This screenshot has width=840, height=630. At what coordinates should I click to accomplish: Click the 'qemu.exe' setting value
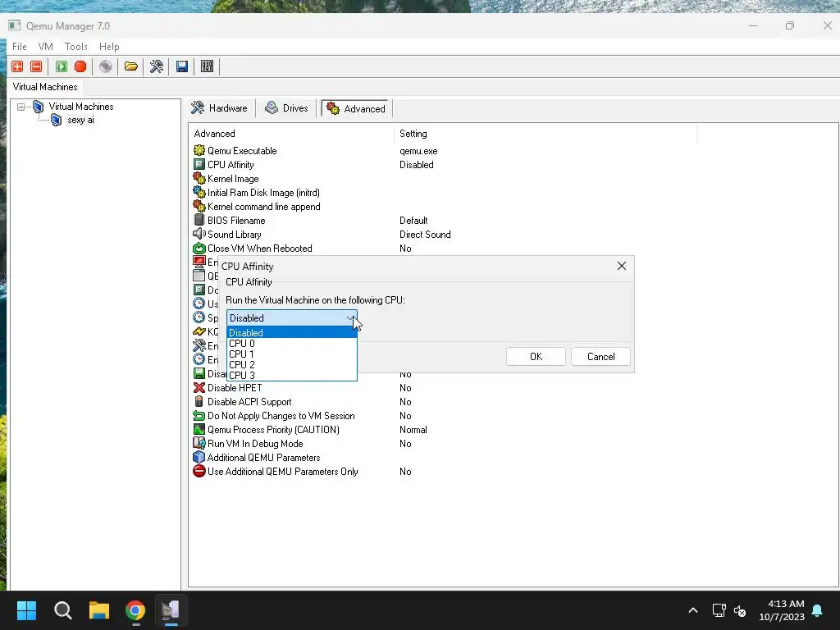418,151
